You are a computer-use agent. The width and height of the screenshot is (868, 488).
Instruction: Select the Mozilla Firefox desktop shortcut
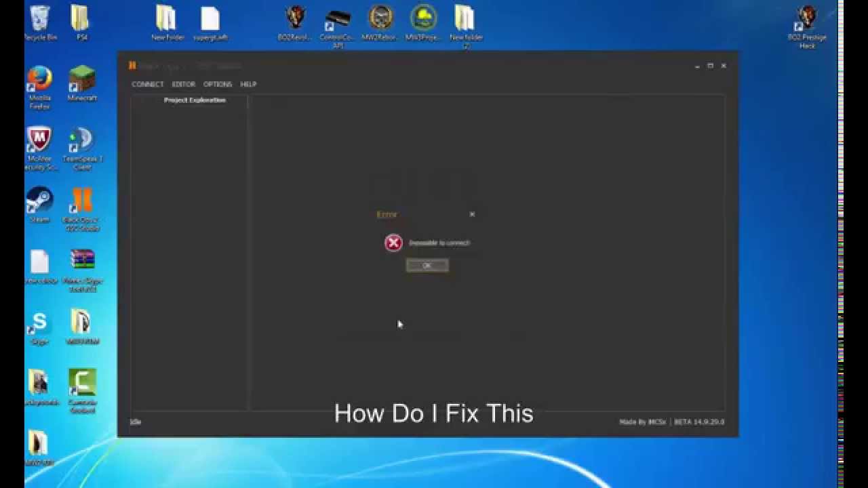(39, 87)
